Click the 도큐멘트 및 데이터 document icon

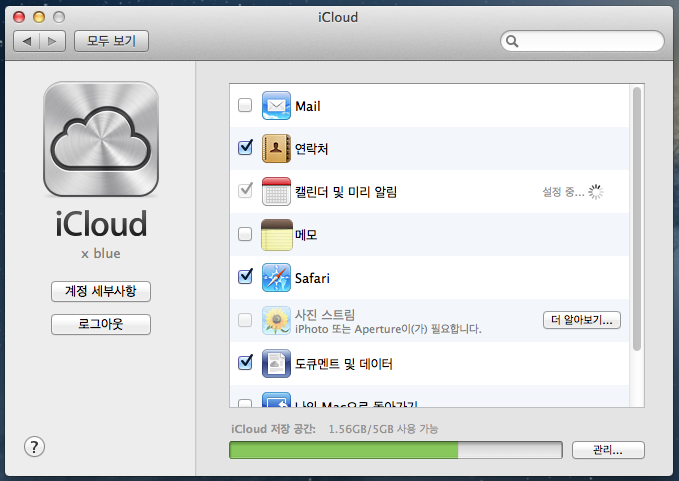(276, 364)
